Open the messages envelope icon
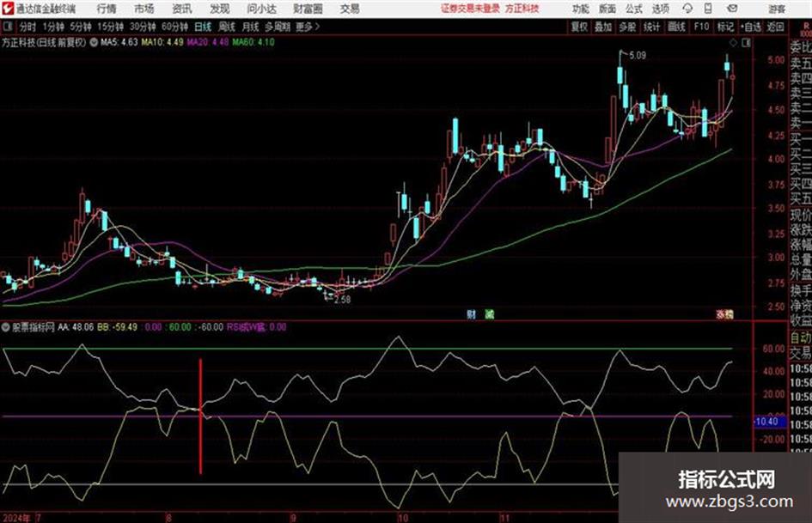Screen dimensions: 812x523 pos(732,9)
